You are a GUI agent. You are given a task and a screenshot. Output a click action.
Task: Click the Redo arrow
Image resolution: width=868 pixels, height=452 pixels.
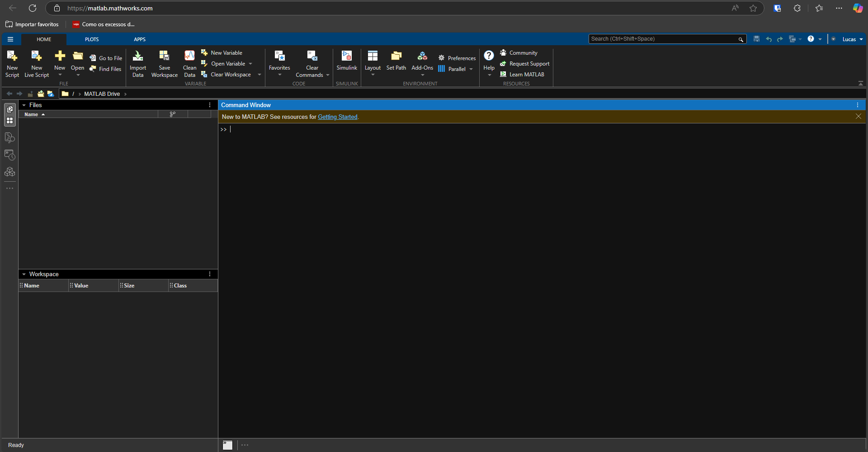780,39
